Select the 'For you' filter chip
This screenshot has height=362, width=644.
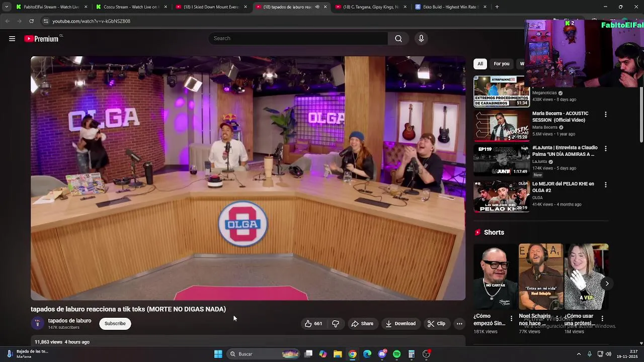[x=501, y=64]
